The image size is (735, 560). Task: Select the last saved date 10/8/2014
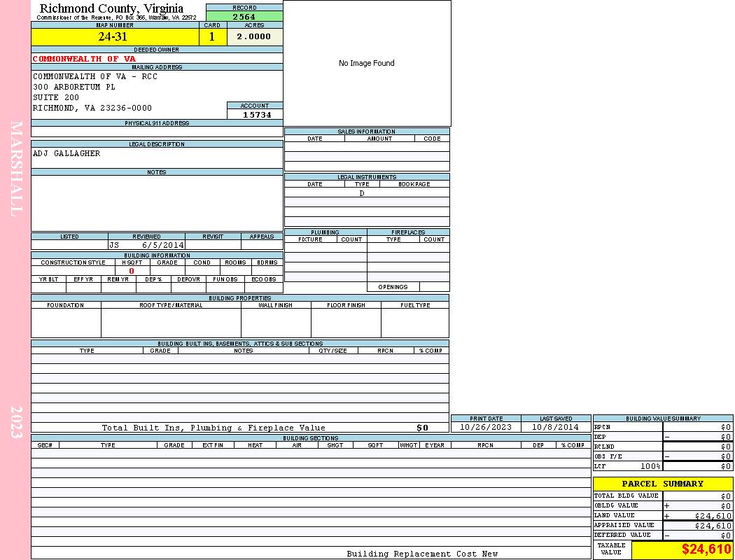pos(555,427)
